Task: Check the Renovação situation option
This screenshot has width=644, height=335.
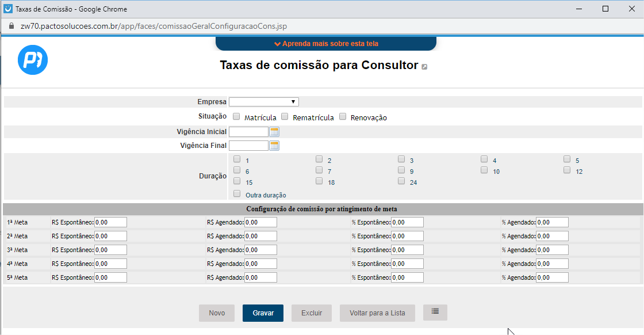Action: (343, 117)
